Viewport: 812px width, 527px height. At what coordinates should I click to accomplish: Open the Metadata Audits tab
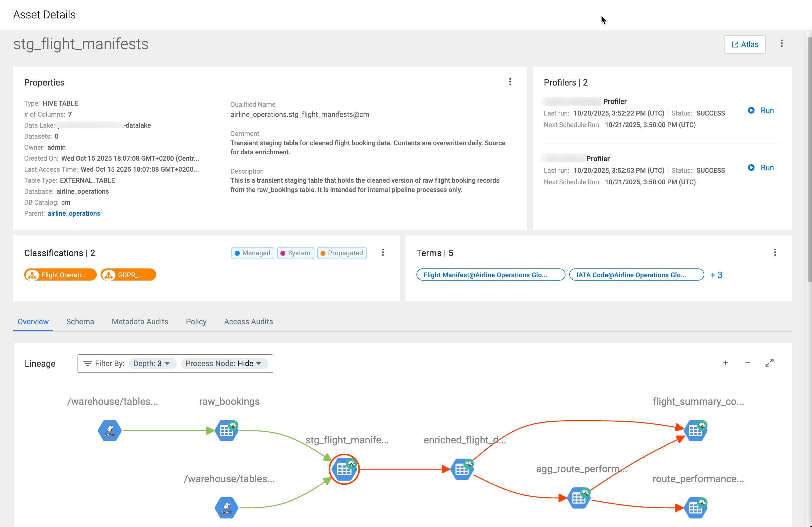(140, 322)
